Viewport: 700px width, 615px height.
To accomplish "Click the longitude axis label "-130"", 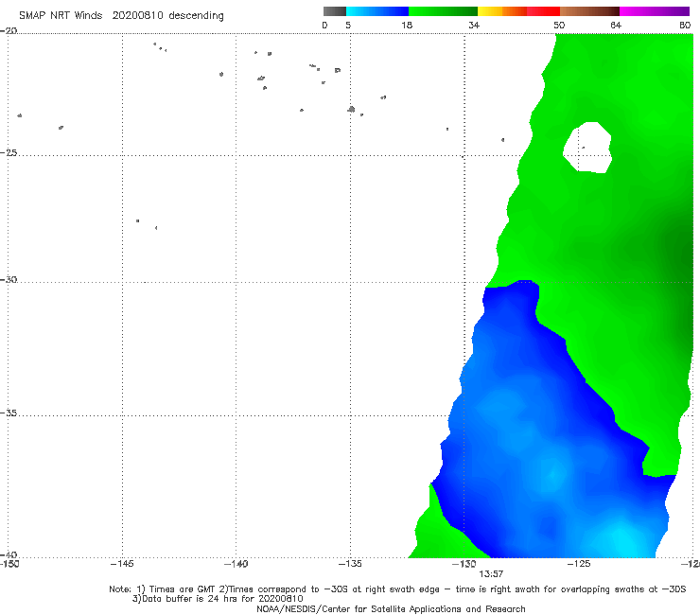I will coord(464,564).
